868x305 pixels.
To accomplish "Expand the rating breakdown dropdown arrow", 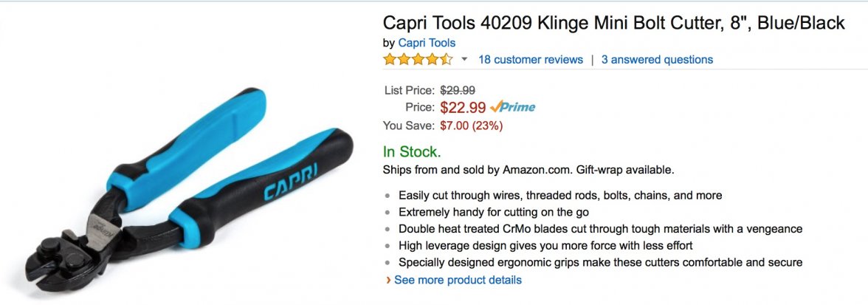I will click(x=464, y=59).
